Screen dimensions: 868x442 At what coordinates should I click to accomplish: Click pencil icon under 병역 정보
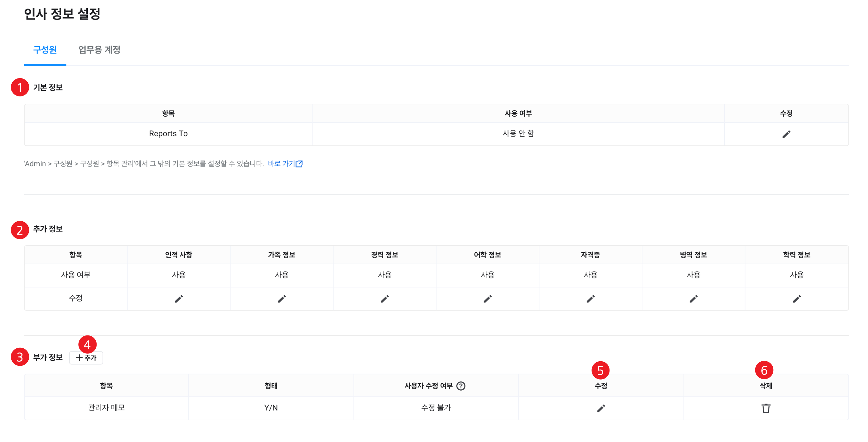[x=693, y=299]
